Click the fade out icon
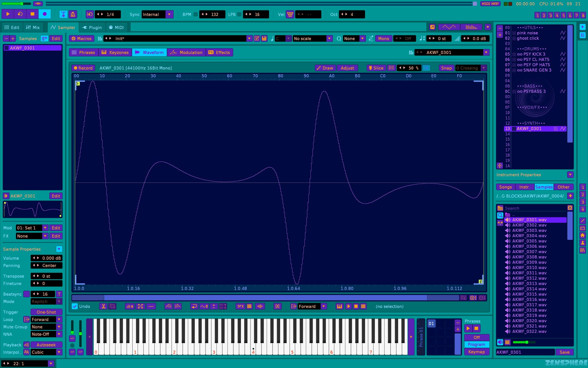 tap(178, 306)
